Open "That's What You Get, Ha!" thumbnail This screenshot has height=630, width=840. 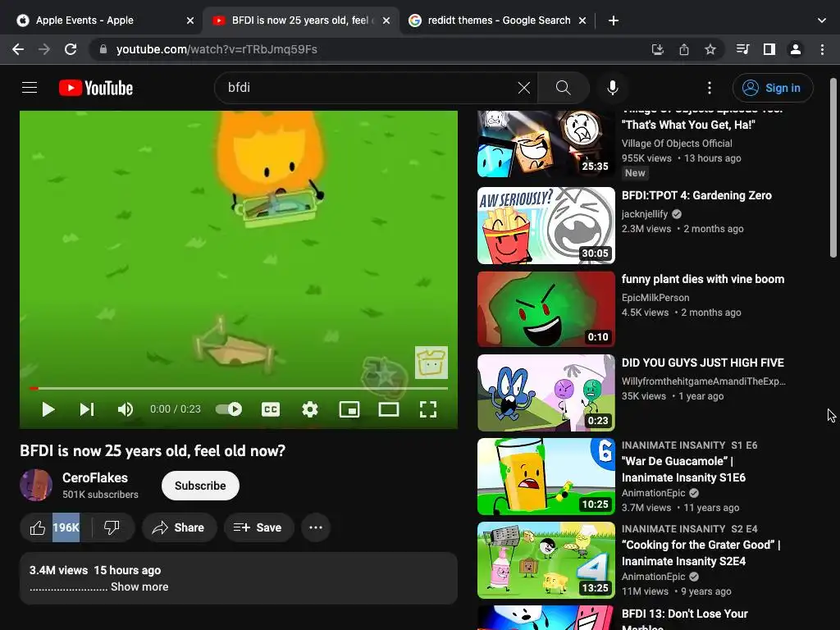pyautogui.click(x=546, y=144)
